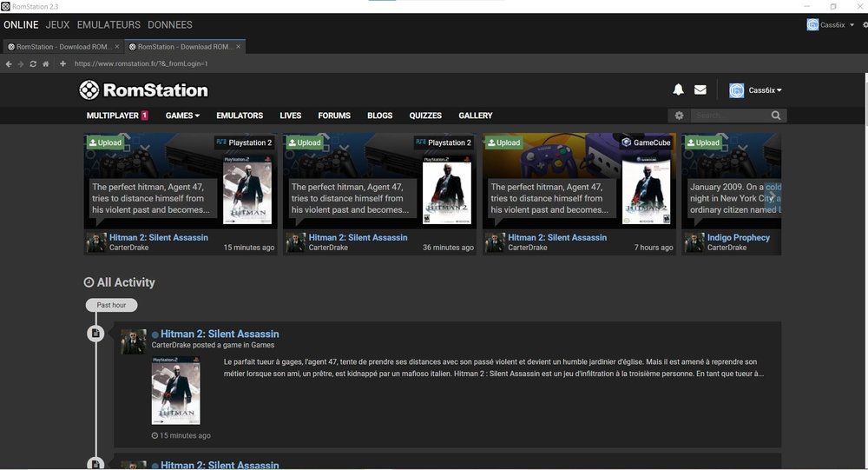Click the next arrow on carousel right edge

click(772, 196)
